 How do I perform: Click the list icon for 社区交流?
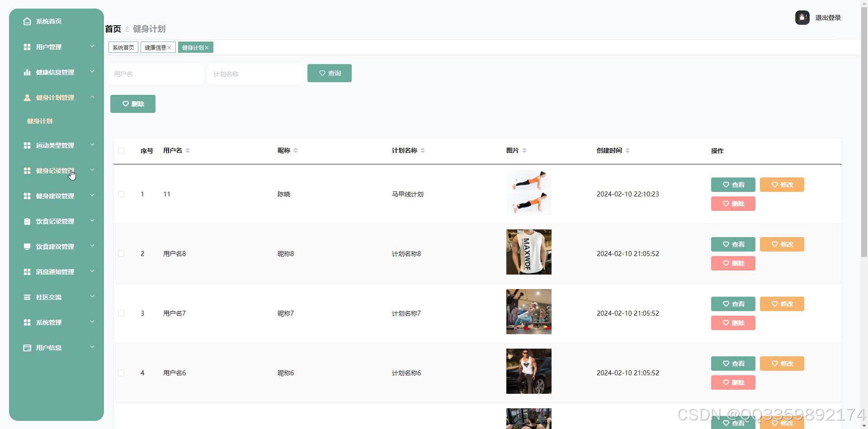27,297
